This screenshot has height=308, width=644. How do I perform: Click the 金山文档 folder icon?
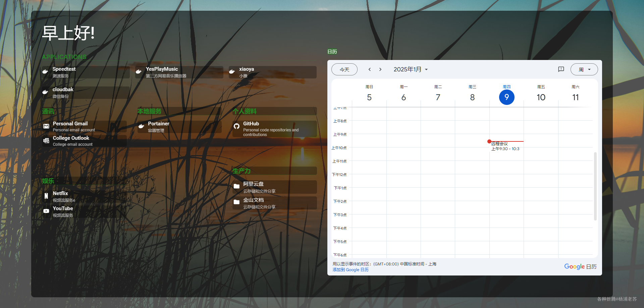pos(236,202)
